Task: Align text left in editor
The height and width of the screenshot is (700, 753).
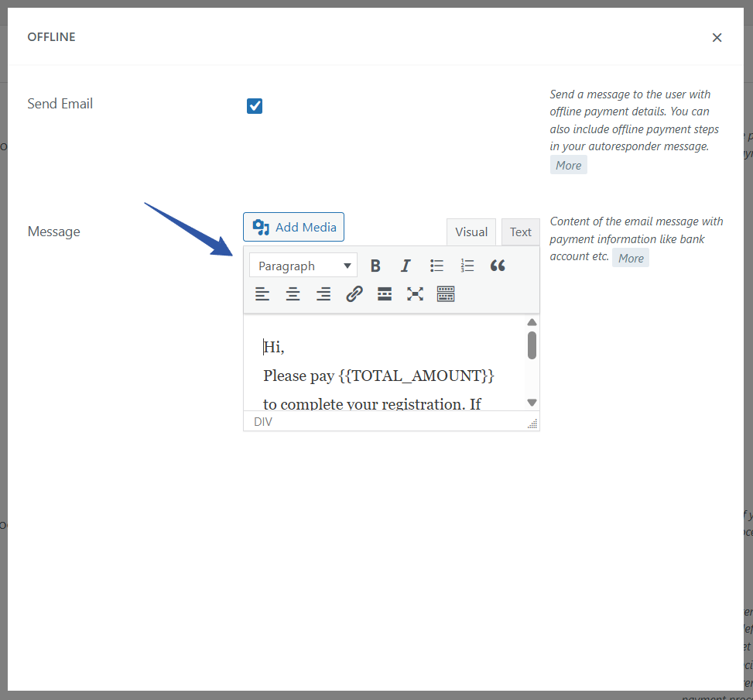Action: 263,294
